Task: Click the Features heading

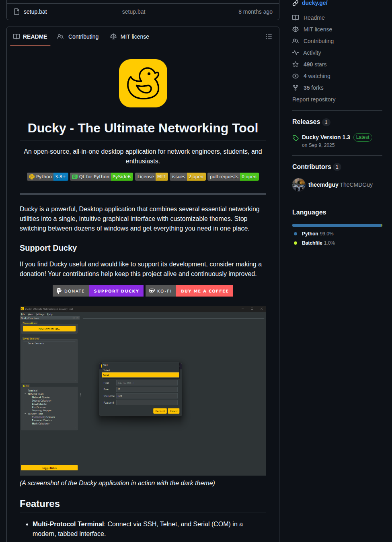Action: point(40,504)
